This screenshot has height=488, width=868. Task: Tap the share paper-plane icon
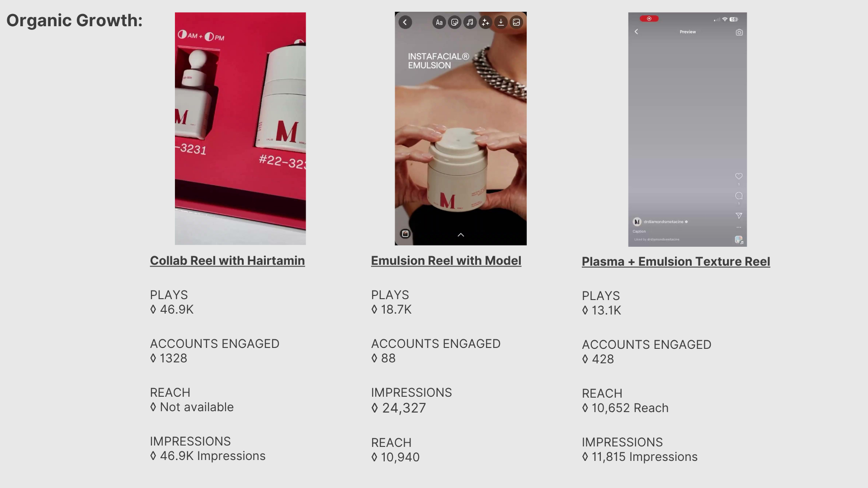tap(739, 216)
